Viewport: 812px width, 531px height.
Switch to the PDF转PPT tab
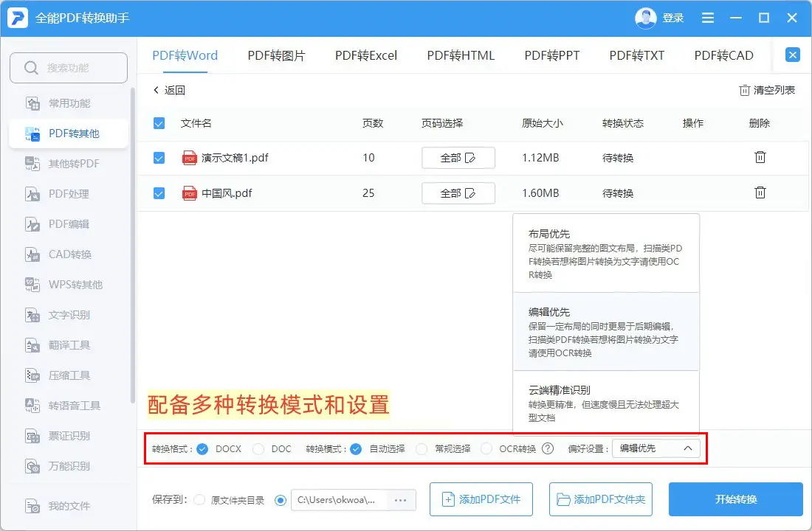552,55
